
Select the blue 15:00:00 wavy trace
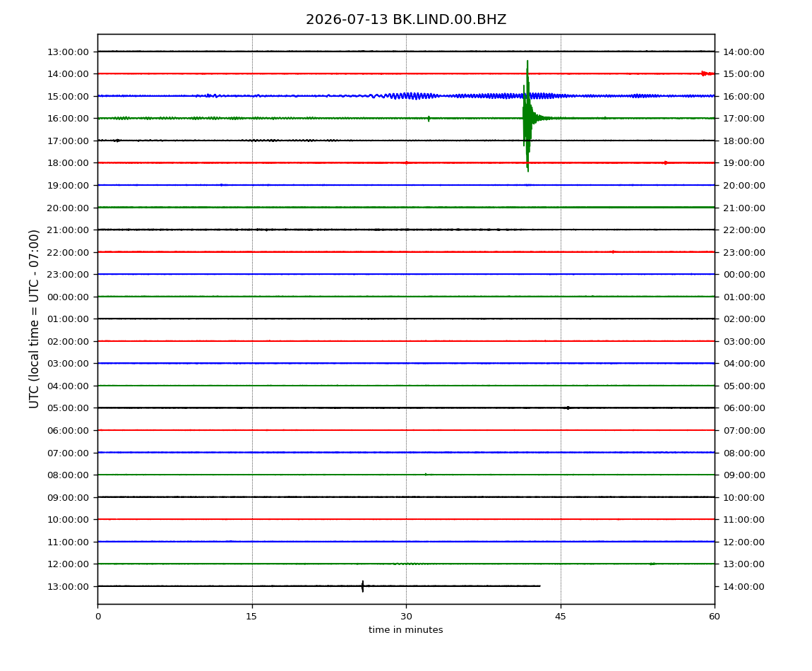point(406,96)
